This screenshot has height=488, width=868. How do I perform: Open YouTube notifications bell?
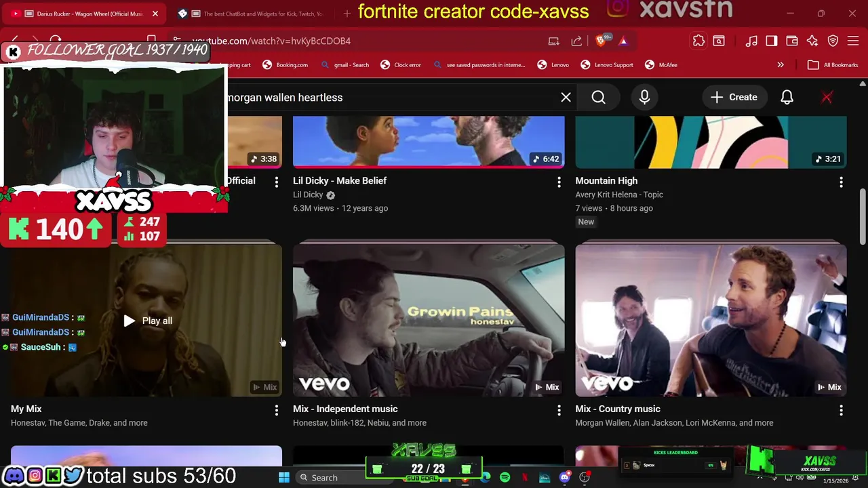787,98
